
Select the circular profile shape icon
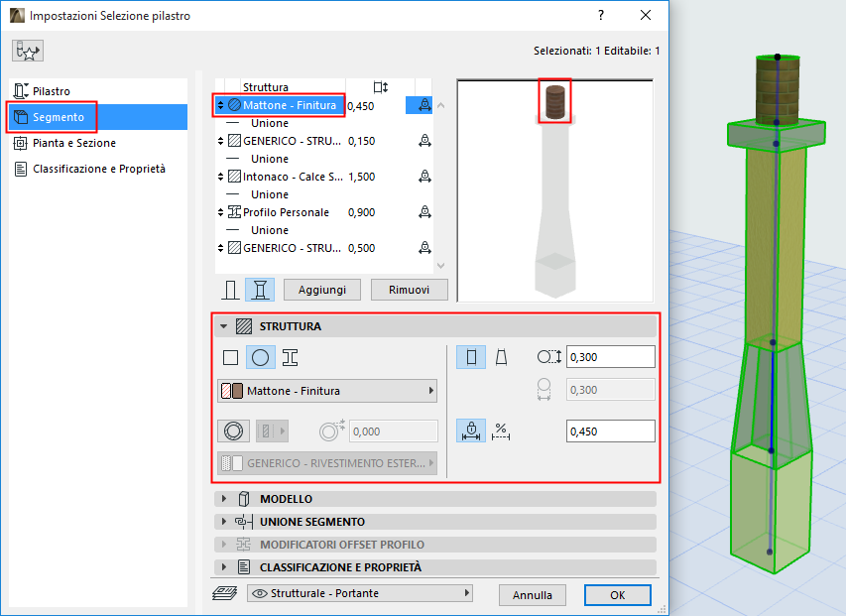pos(260,357)
